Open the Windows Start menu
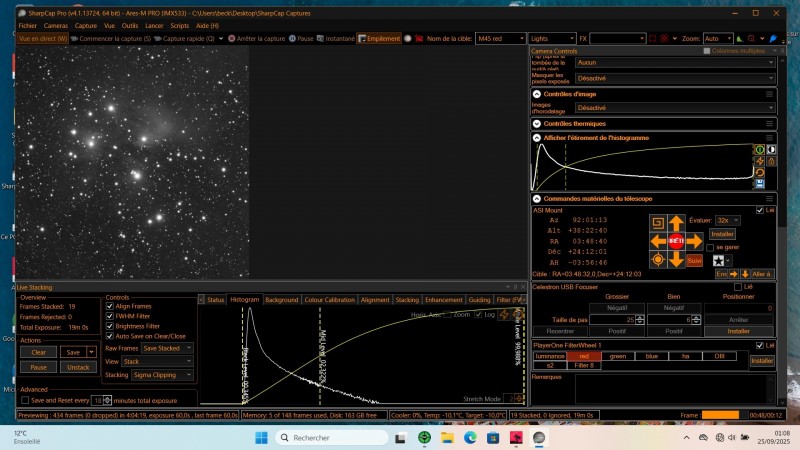The height and width of the screenshot is (450, 800). pyautogui.click(x=261, y=438)
